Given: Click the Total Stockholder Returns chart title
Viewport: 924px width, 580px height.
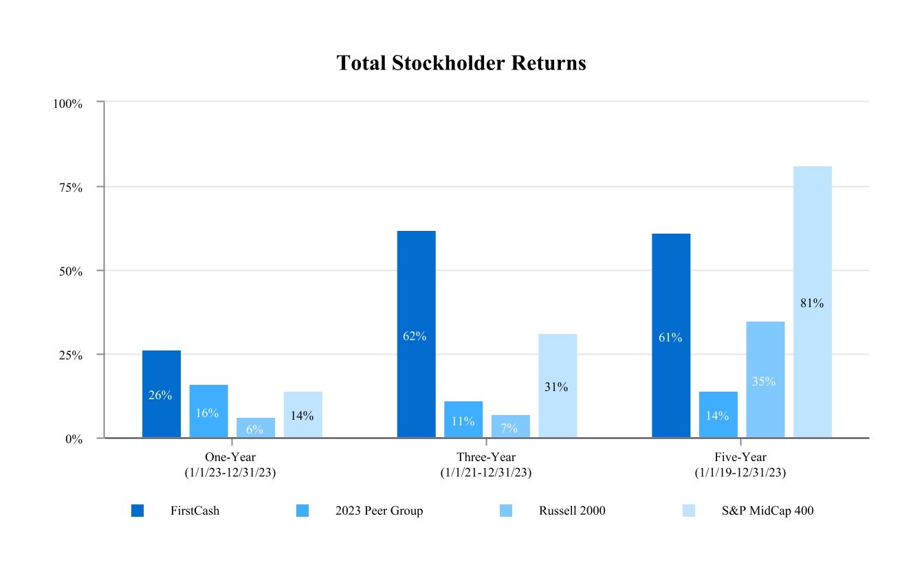Looking at the screenshot, I should pyautogui.click(x=461, y=63).
